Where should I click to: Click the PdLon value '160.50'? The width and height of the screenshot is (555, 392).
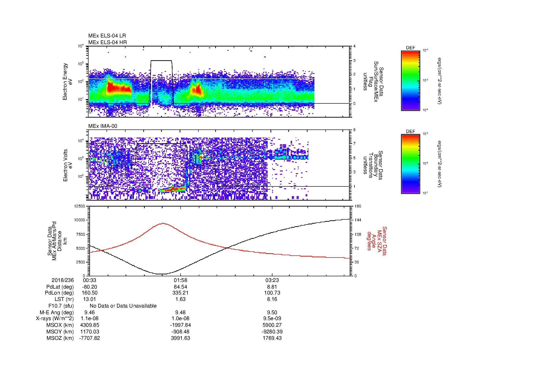pyautogui.click(x=90, y=293)
